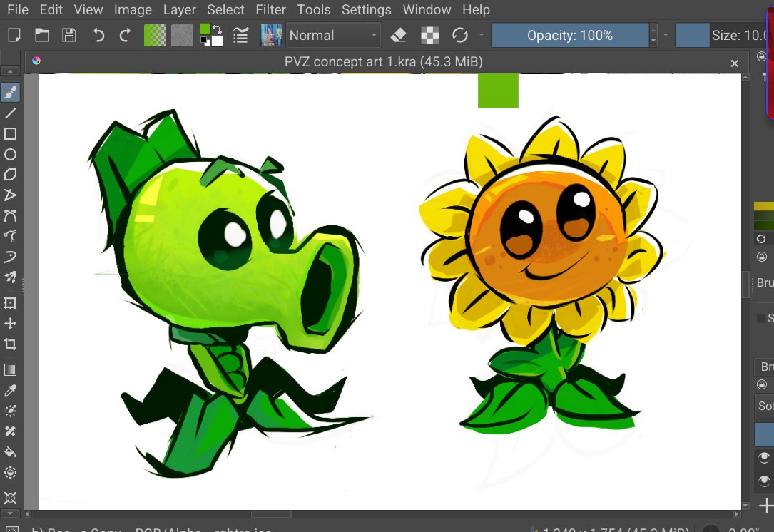Select the Line tool
Image resolution: width=774 pixels, height=532 pixels.
[11, 113]
